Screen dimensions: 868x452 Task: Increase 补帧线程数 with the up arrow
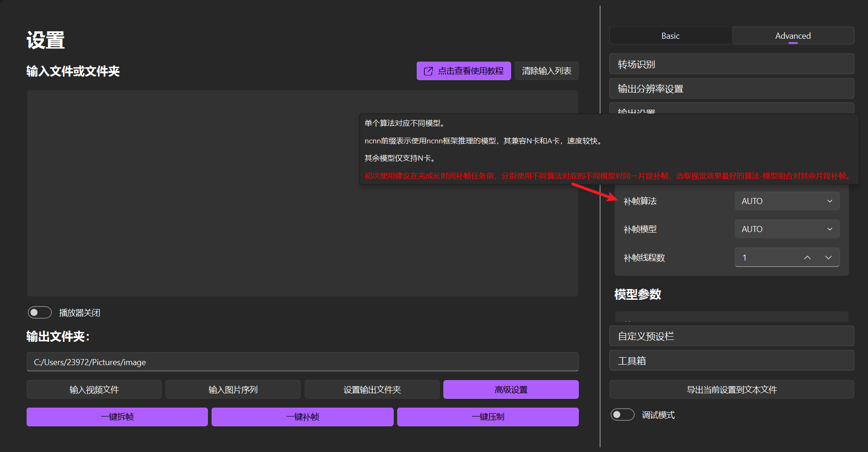click(x=807, y=258)
